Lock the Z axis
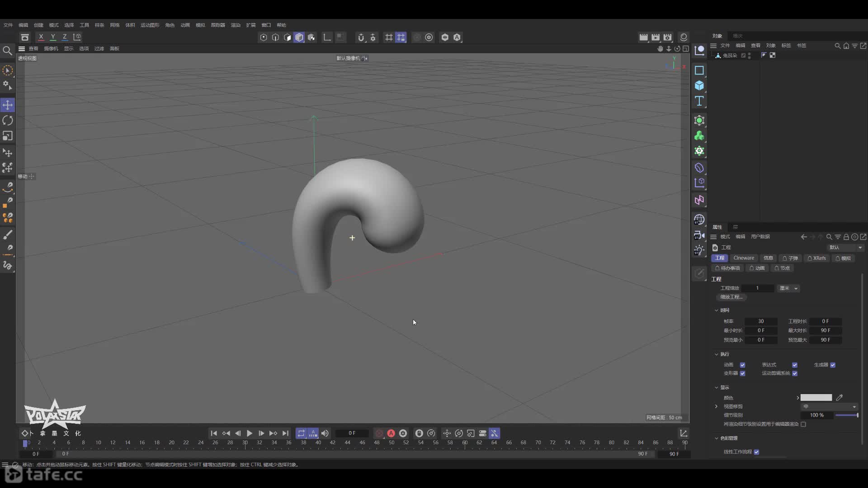 [x=65, y=37]
